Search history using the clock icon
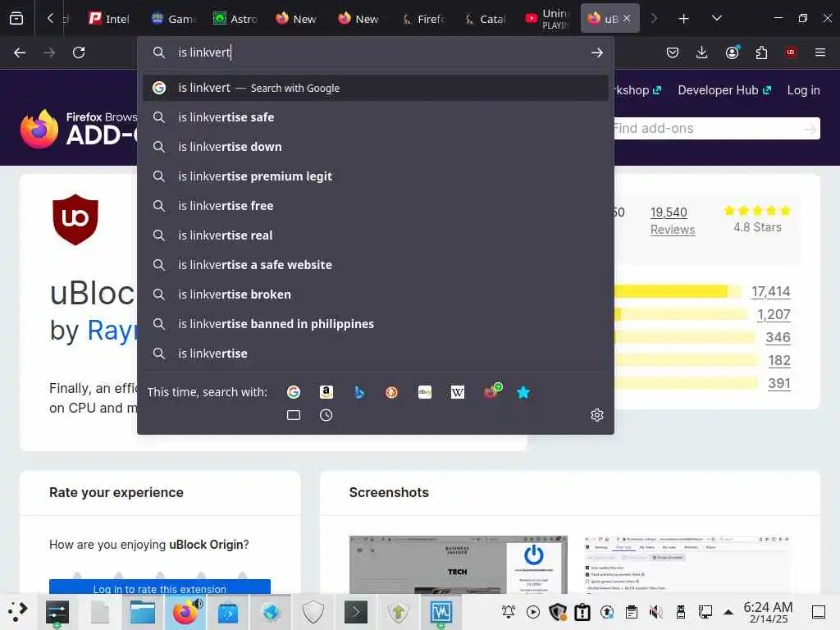This screenshot has width=840, height=630. click(x=326, y=415)
